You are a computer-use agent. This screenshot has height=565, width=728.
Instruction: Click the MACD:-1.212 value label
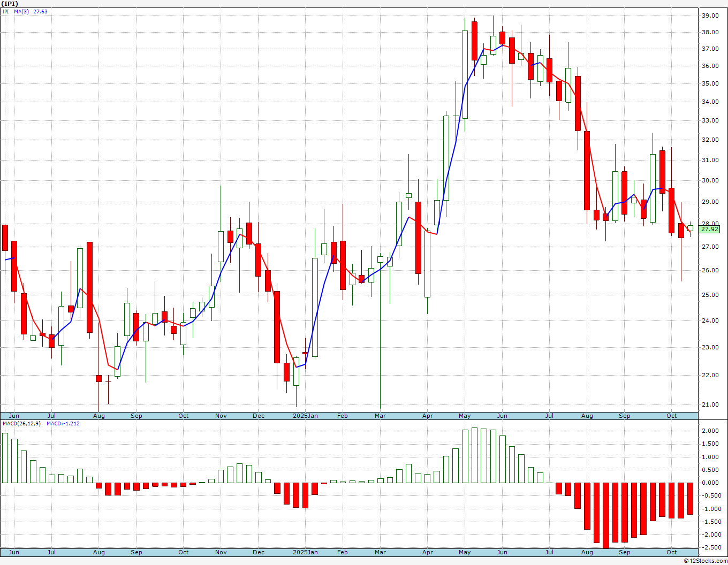tap(63, 424)
